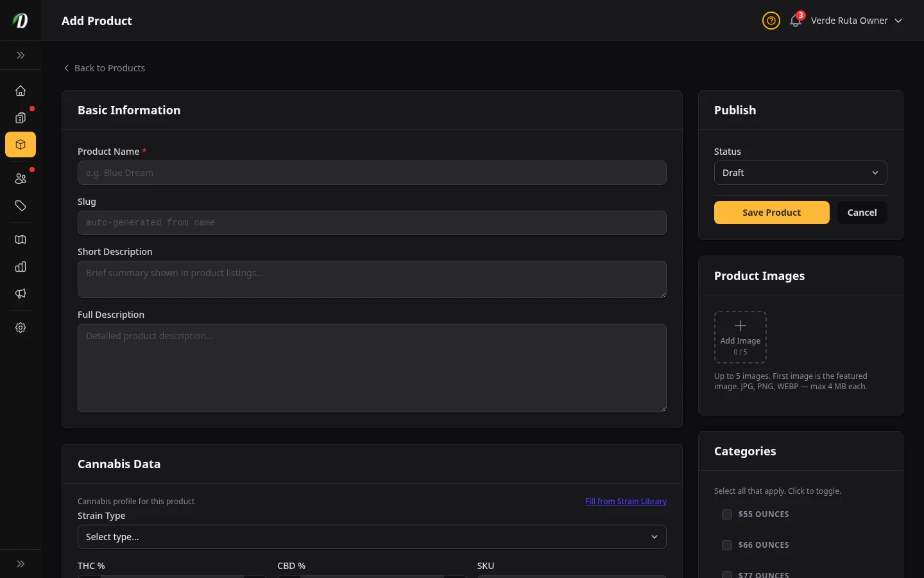Check the $77 OUNCES category box

(727, 574)
